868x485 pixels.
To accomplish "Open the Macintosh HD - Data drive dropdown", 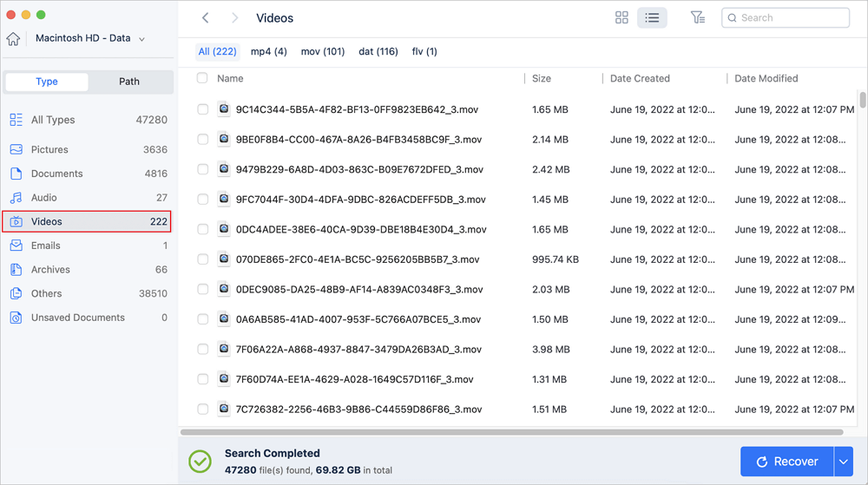I will pos(90,38).
